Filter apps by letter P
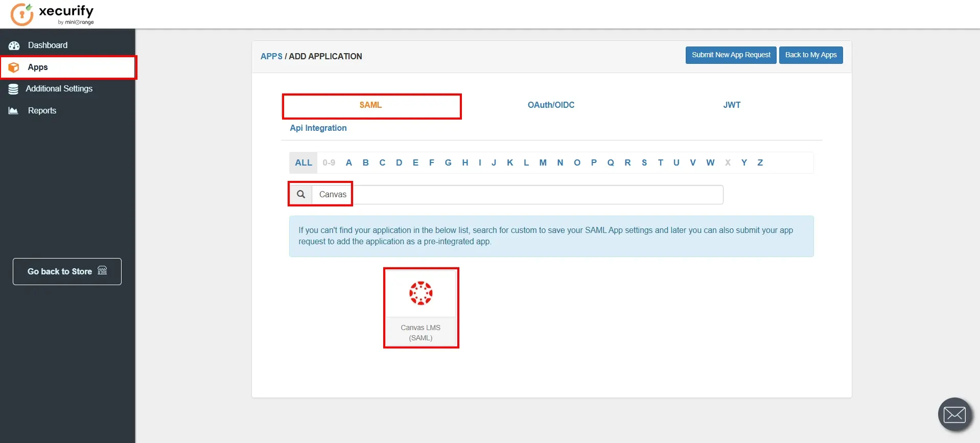980x443 pixels. 594,162
